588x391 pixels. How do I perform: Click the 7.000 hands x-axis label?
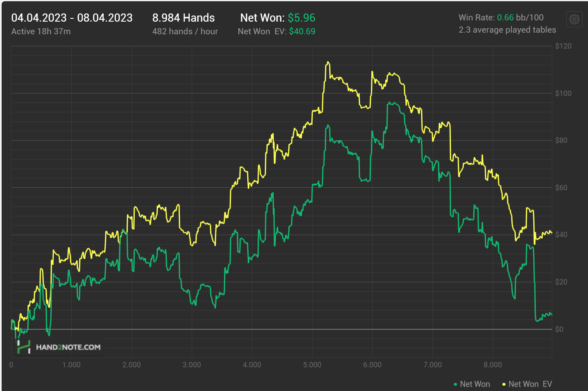433,365
